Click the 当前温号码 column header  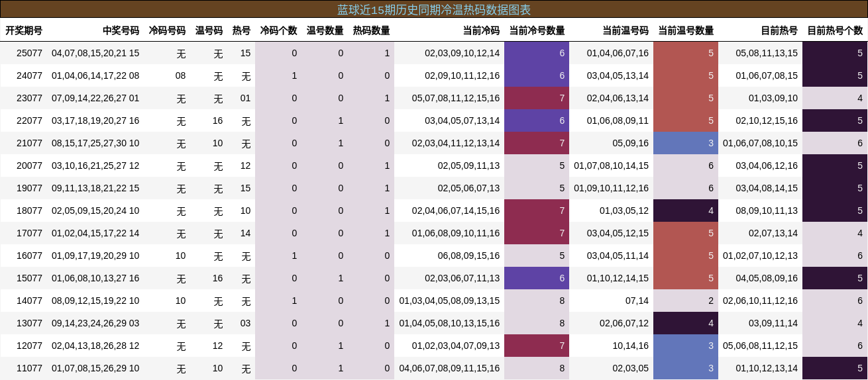coord(625,30)
